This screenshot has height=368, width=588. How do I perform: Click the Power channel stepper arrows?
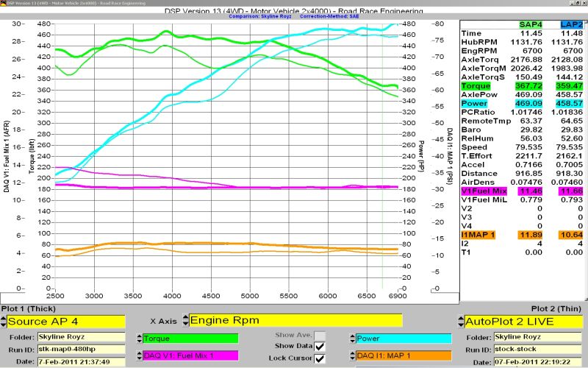point(353,339)
